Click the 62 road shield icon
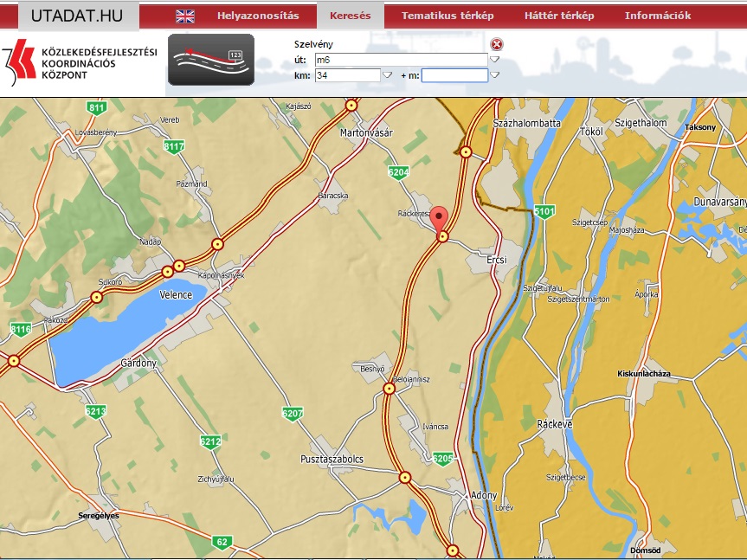747x560 pixels. (x=222, y=543)
